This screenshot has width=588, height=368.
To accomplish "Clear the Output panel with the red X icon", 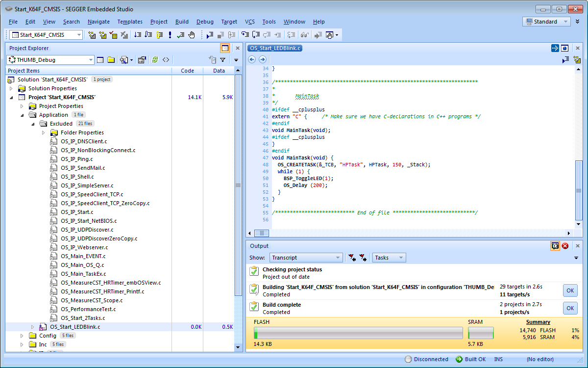I will tap(565, 246).
